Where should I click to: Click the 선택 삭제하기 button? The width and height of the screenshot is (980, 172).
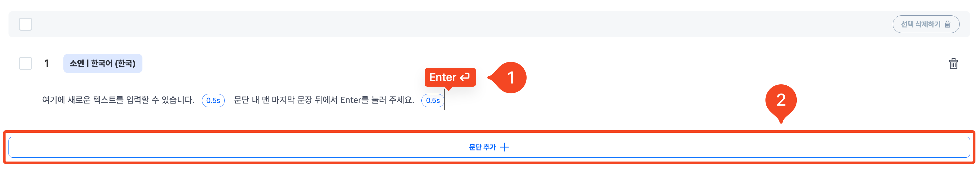(x=926, y=24)
